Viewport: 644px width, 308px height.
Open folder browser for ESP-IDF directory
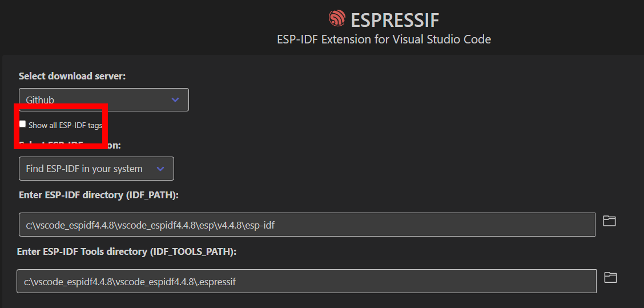(x=609, y=221)
